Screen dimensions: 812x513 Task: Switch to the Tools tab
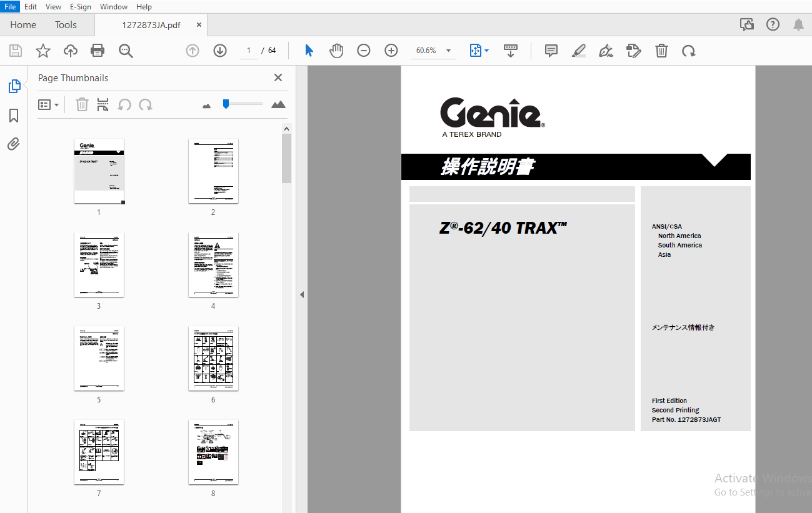pyautogui.click(x=66, y=24)
